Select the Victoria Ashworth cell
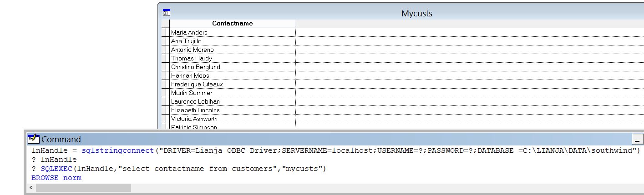Screen dimensions: 644x195 click(x=233, y=119)
